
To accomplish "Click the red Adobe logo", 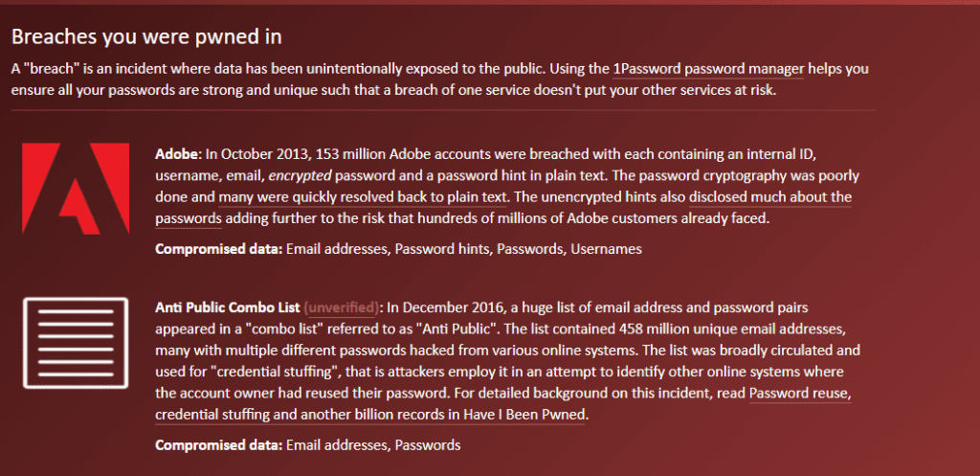I will tap(76, 189).
